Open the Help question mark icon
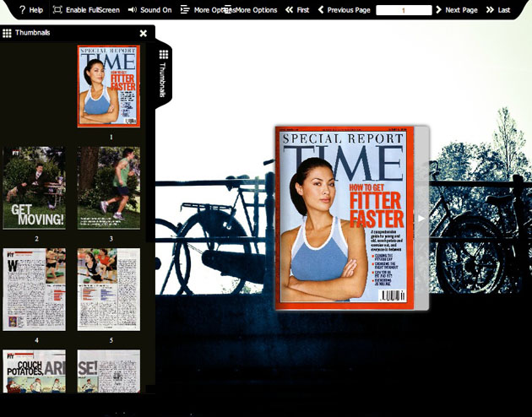532x417 pixels. coord(23,10)
